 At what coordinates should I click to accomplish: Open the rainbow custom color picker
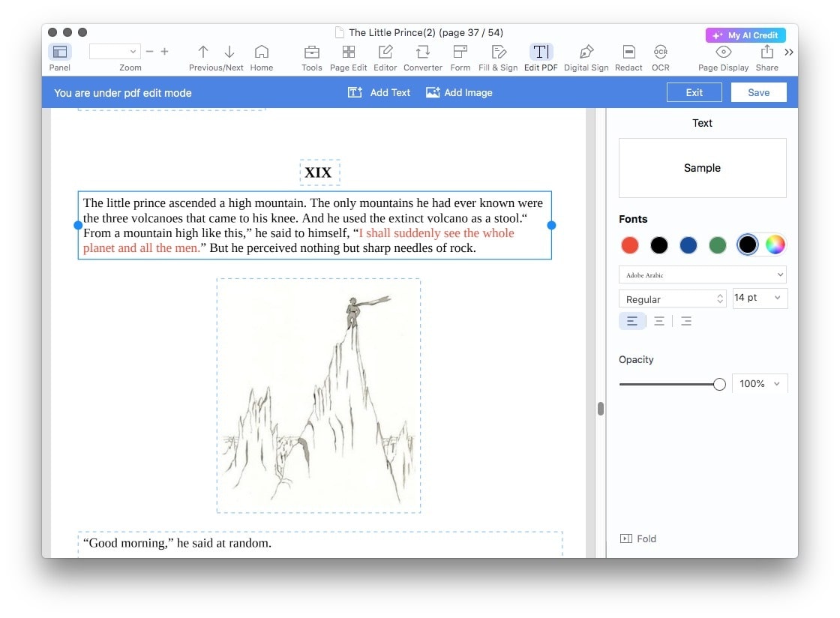tap(775, 244)
